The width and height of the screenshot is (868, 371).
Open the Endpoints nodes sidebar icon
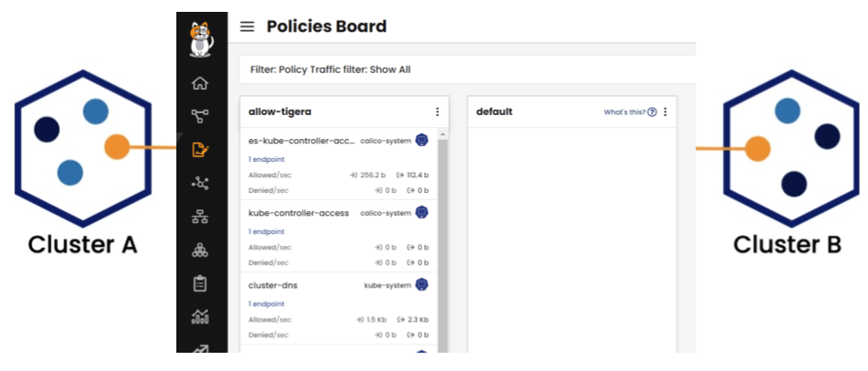(x=200, y=184)
